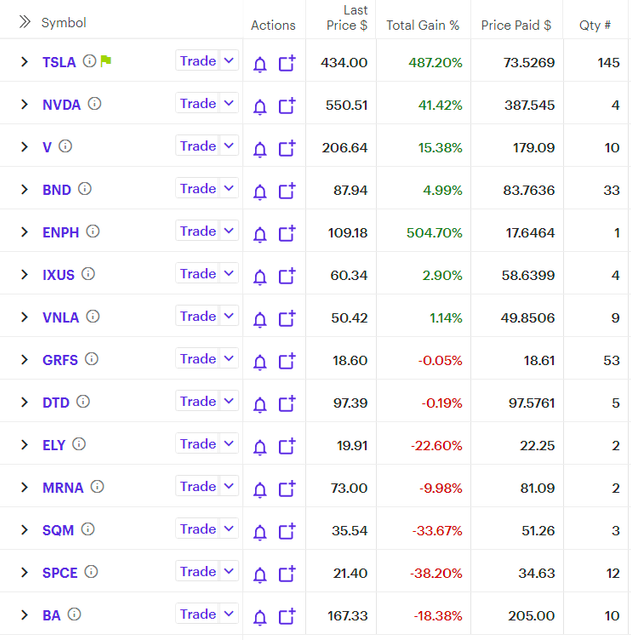
Task: Click NVDA price paid 387.545
Action: pos(529,105)
